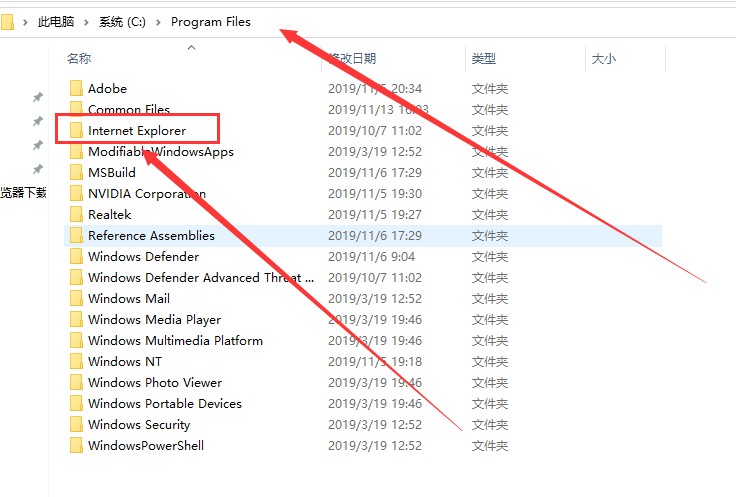Screen dimensions: 736x497
Task: Select the Windows NT folder icon
Action: [x=76, y=361]
